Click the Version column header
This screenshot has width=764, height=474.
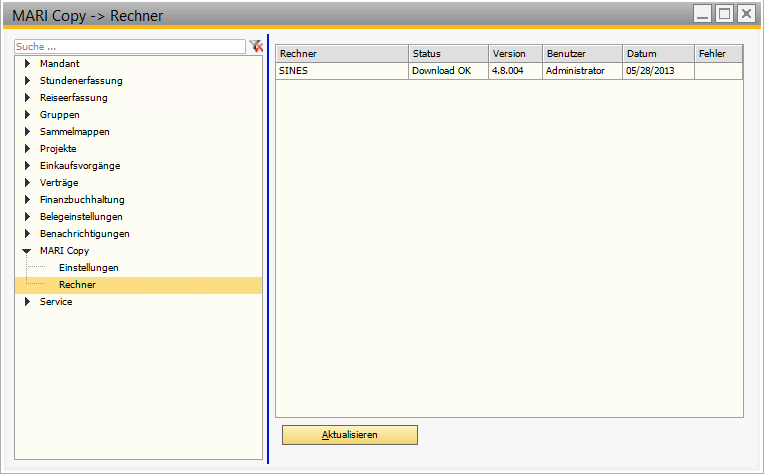[x=515, y=54]
